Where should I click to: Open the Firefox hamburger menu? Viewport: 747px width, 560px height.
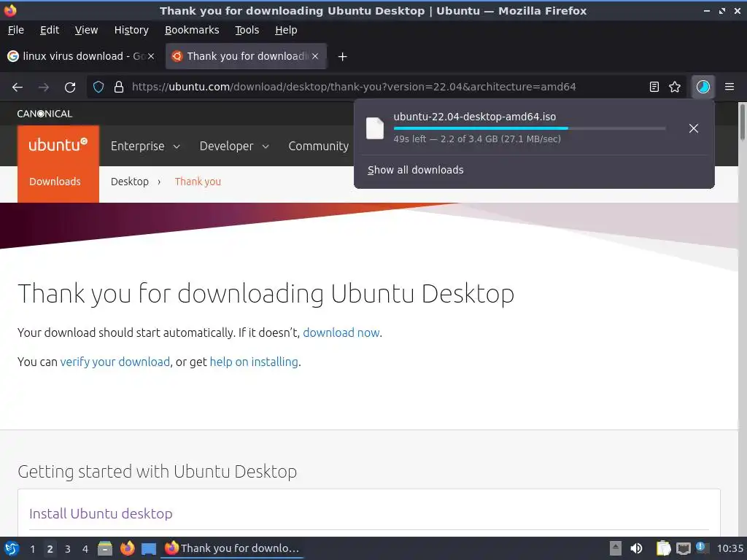coord(729,87)
